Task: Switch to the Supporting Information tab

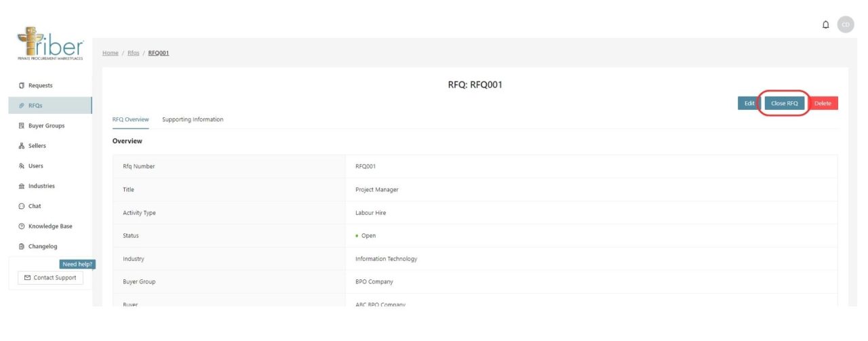Action: click(x=193, y=119)
